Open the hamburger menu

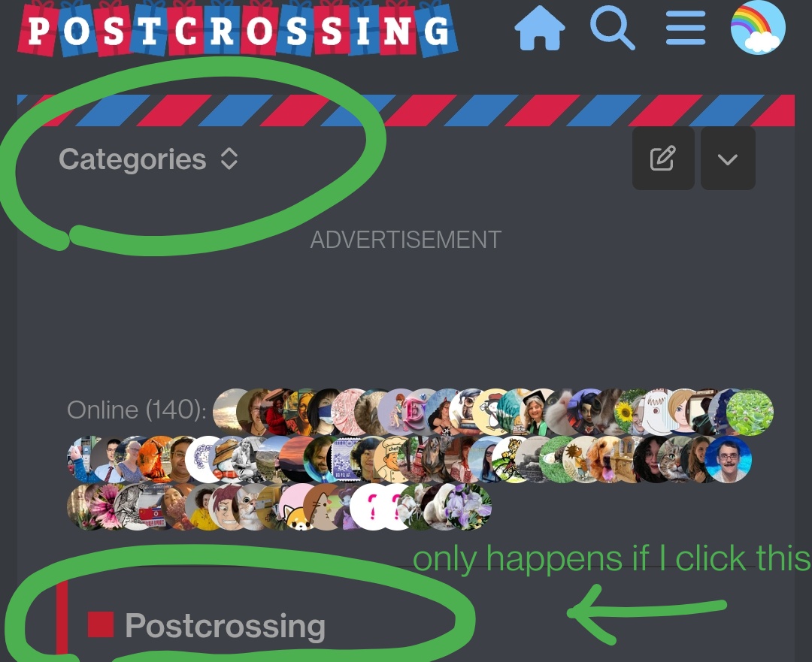(686, 28)
